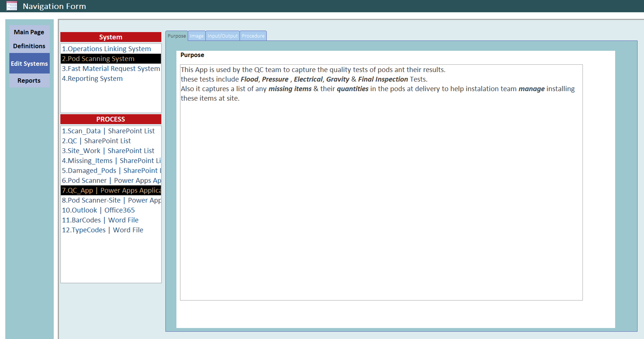Go to Definitions in the sidebar
The width and height of the screenshot is (644, 339).
29,46
